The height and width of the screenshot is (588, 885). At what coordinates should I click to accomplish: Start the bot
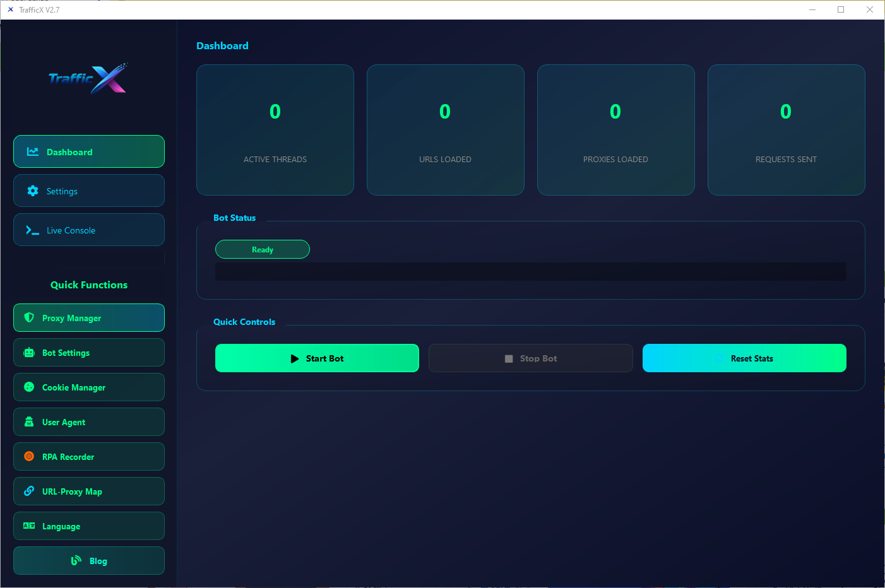coord(317,358)
